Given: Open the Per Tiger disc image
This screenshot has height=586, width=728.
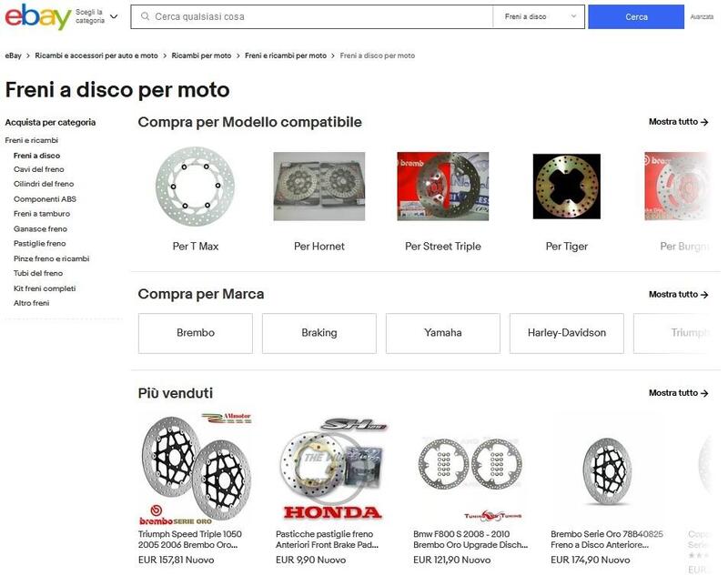Looking at the screenshot, I should click(x=566, y=187).
